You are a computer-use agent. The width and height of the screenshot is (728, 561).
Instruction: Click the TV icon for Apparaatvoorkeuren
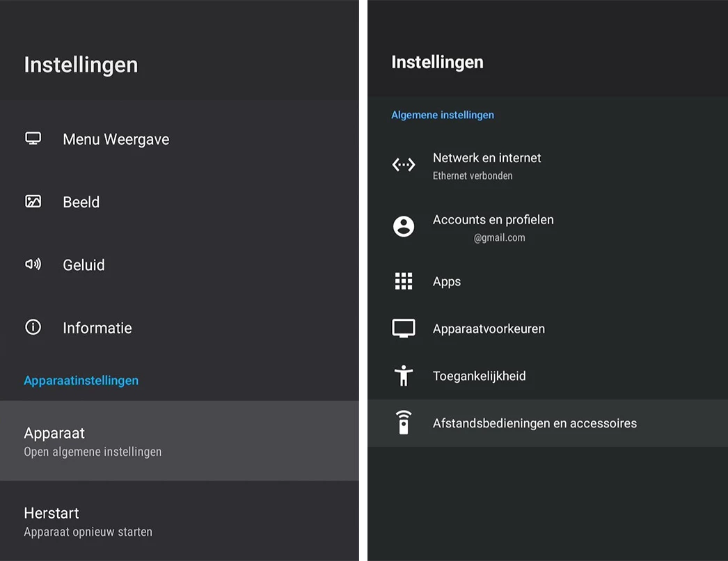tap(404, 329)
